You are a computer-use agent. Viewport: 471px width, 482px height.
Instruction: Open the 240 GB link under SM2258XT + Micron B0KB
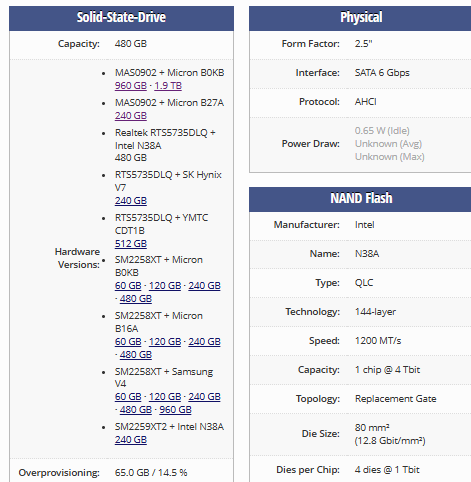coord(204,286)
